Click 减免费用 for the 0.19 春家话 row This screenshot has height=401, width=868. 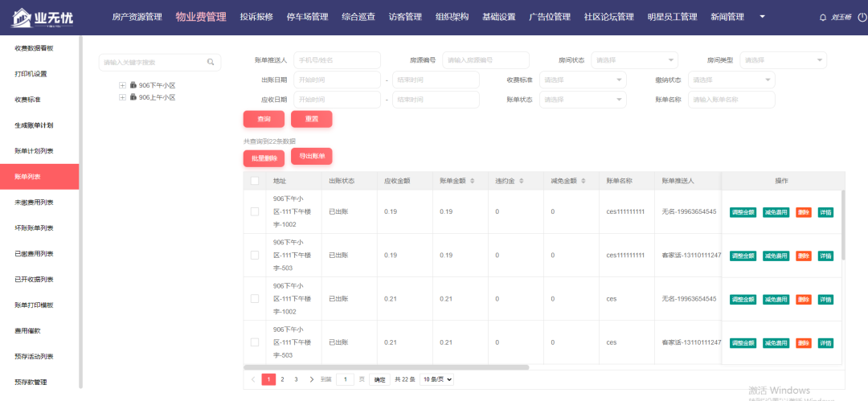pyautogui.click(x=776, y=256)
